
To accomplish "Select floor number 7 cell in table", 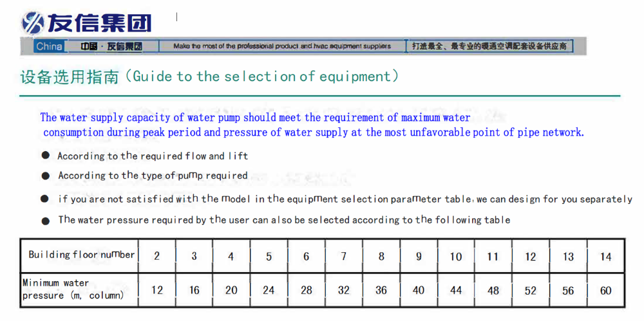I will click(x=344, y=256).
